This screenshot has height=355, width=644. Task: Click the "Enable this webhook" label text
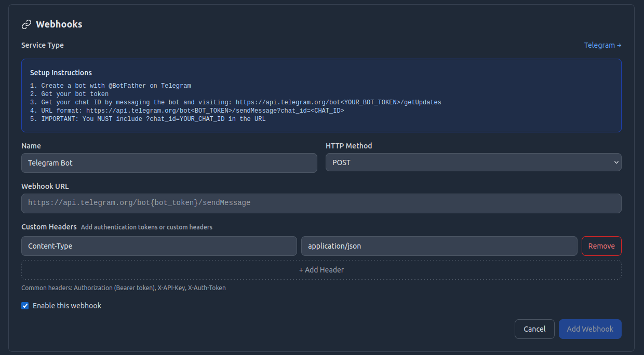(x=67, y=306)
